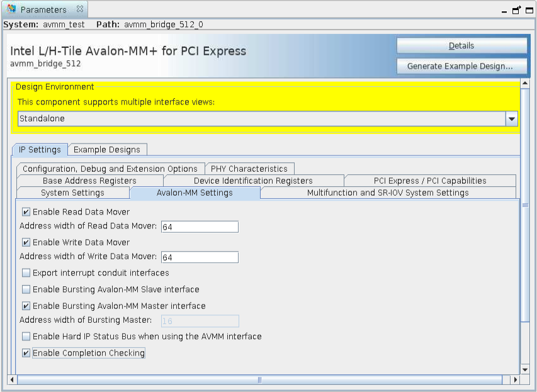Open the Base Address Registers tab
Screen dimensions: 537x392
[89, 181]
